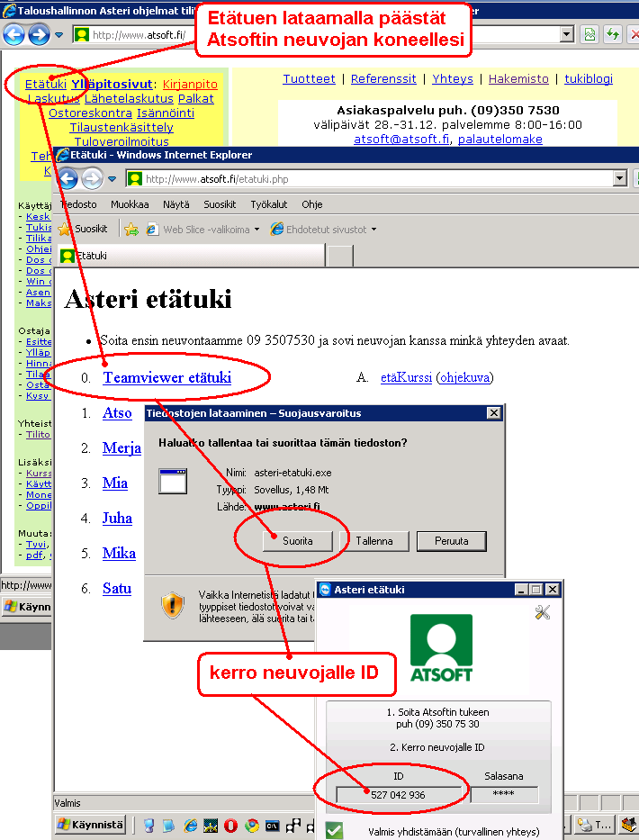639x840 pixels.
Task: Open the Ohje menu
Action: click(x=311, y=204)
